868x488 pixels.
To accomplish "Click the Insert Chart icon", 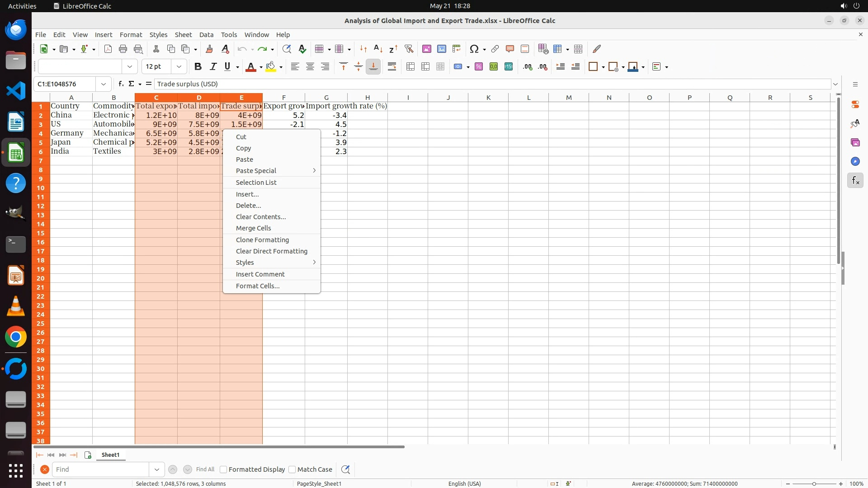I will [x=441, y=49].
